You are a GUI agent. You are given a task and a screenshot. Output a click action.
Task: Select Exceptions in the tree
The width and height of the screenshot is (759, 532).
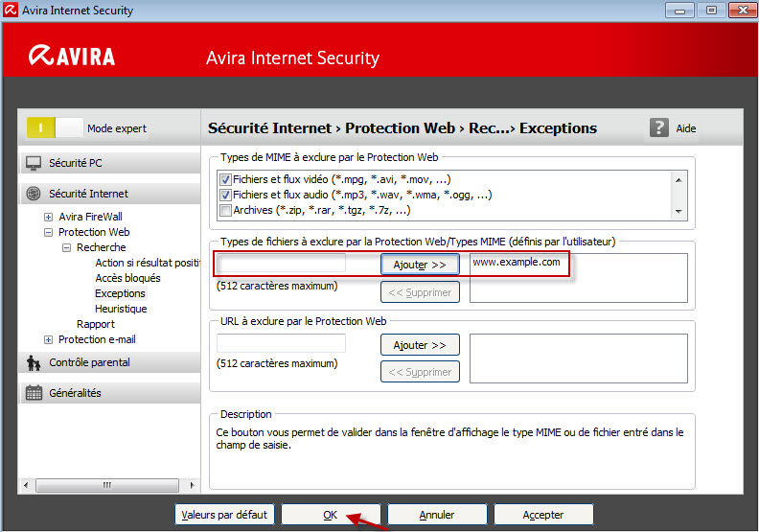pyautogui.click(x=120, y=294)
